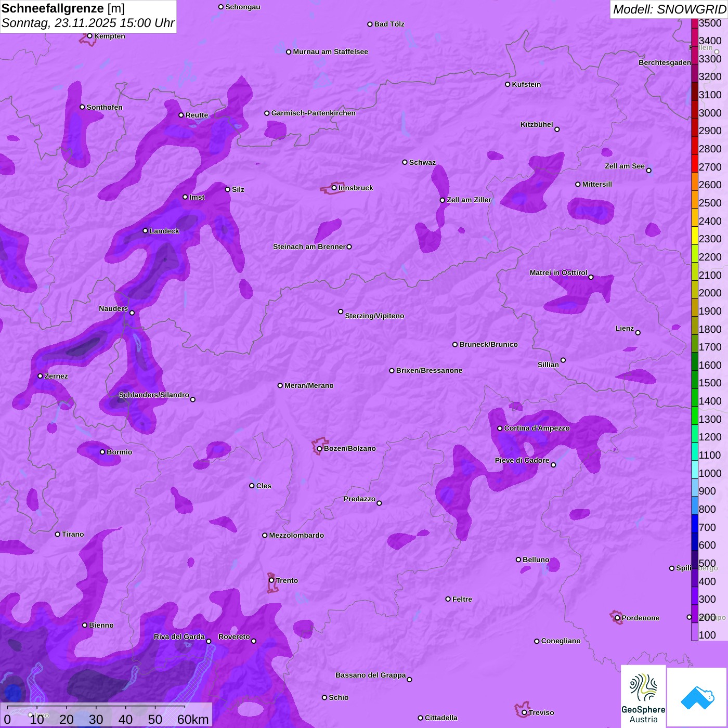Image resolution: width=728 pixels, height=728 pixels.
Task: Click the Mezzolombardo label
Action: [x=296, y=535]
